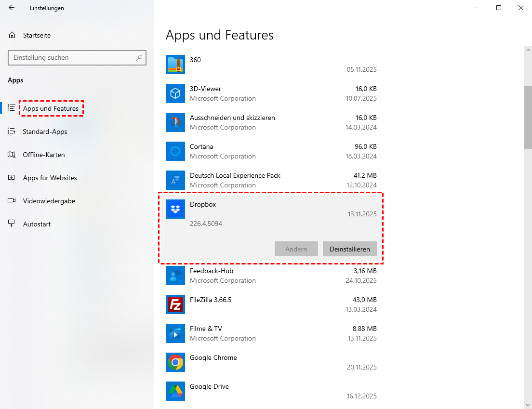Click the greyed Ändern button

click(296, 249)
